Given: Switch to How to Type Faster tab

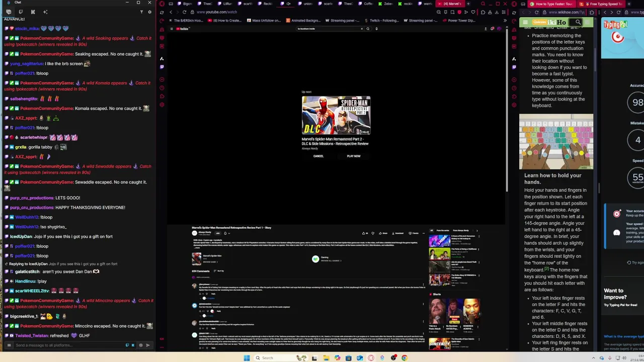Looking at the screenshot, I should 551,4.
